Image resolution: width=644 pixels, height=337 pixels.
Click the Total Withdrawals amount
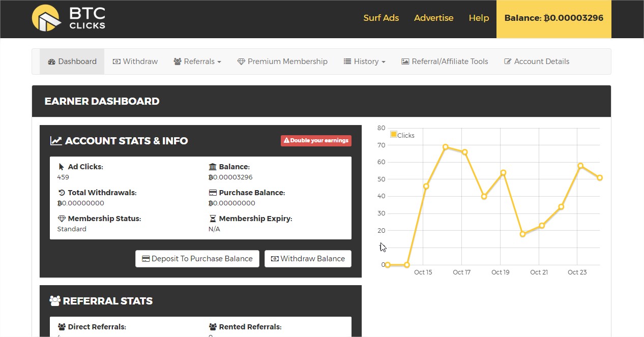[80, 203]
